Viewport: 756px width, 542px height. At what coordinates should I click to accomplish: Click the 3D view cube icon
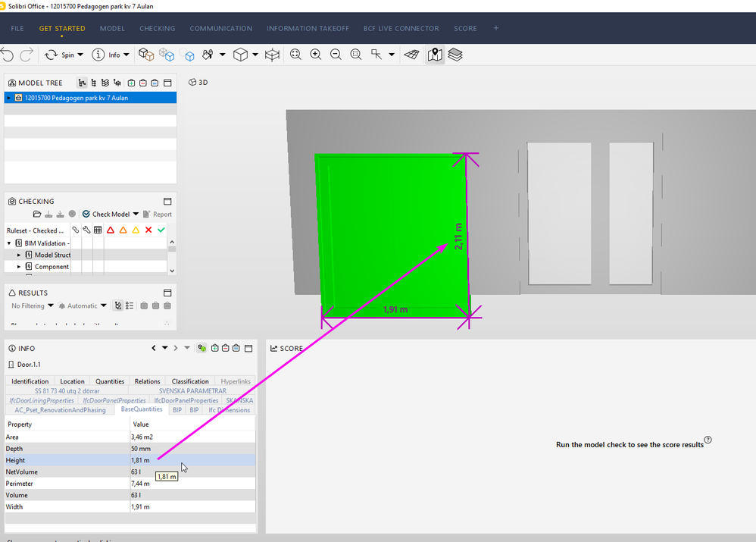click(x=240, y=55)
